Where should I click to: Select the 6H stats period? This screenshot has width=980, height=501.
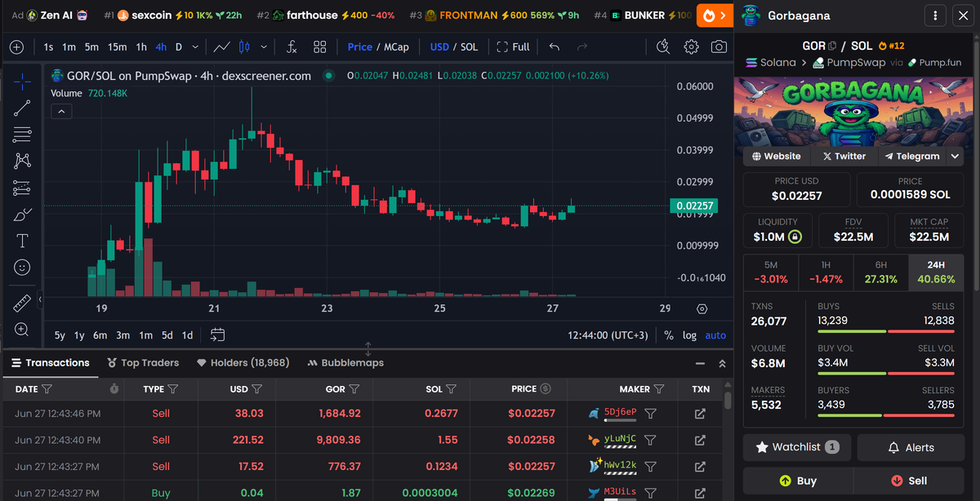click(x=880, y=272)
